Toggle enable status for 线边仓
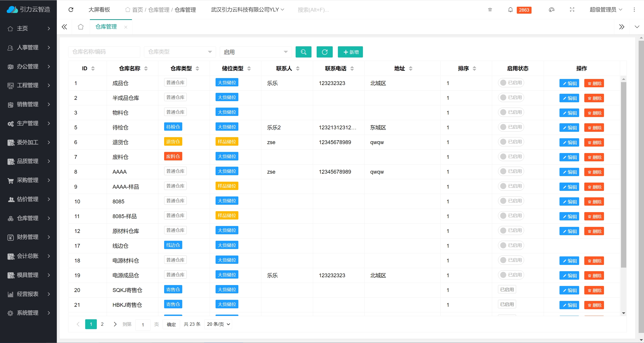Image resolution: width=644 pixels, height=343 pixels. tap(511, 245)
